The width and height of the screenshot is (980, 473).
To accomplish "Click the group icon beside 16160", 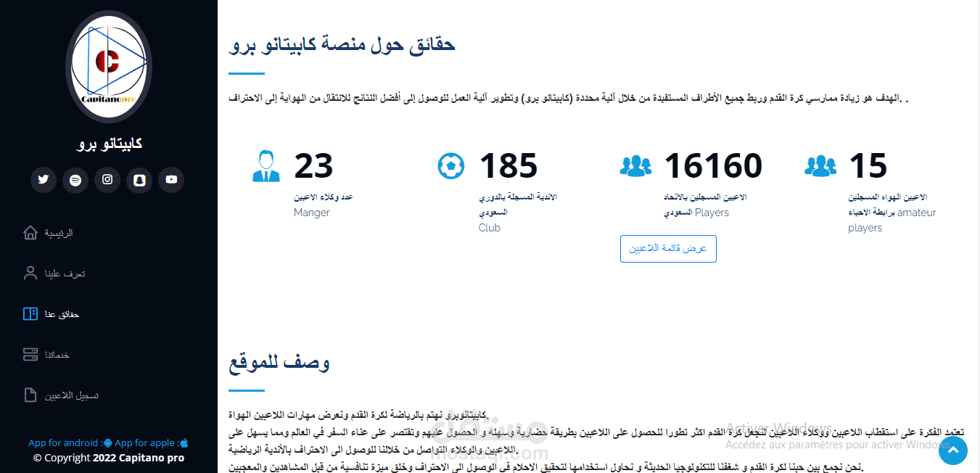I will point(636,166).
